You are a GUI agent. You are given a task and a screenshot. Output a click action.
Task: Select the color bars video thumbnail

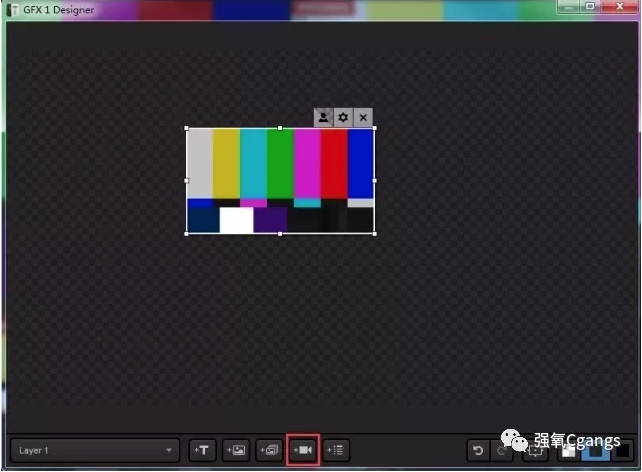(280, 181)
